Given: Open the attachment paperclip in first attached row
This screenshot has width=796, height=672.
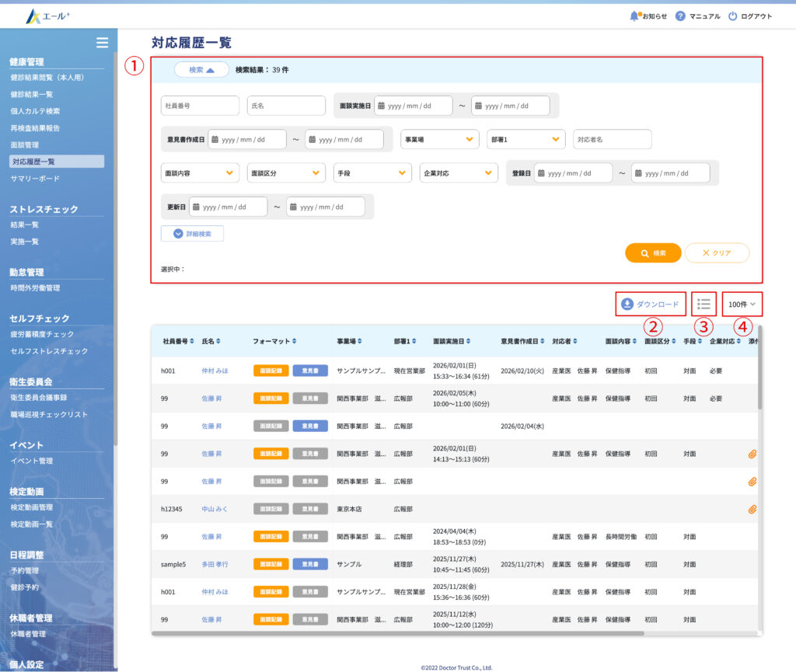Looking at the screenshot, I should coord(752,454).
